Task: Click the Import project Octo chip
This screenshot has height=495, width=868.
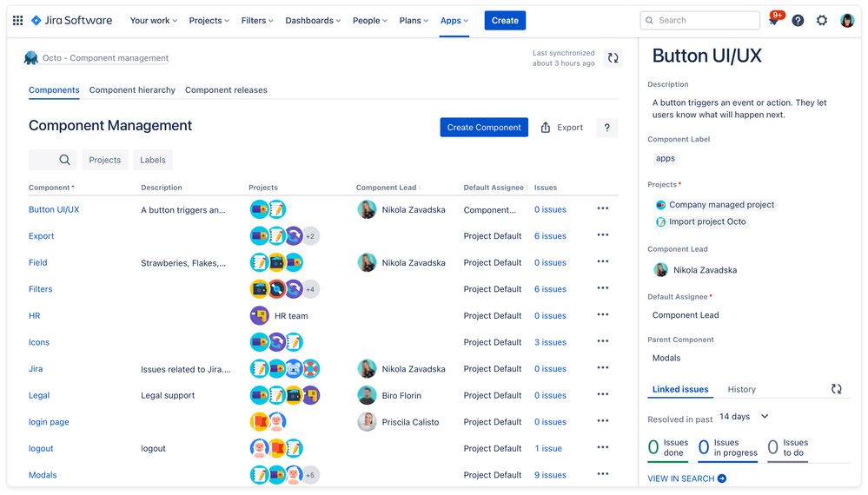Action: point(701,221)
